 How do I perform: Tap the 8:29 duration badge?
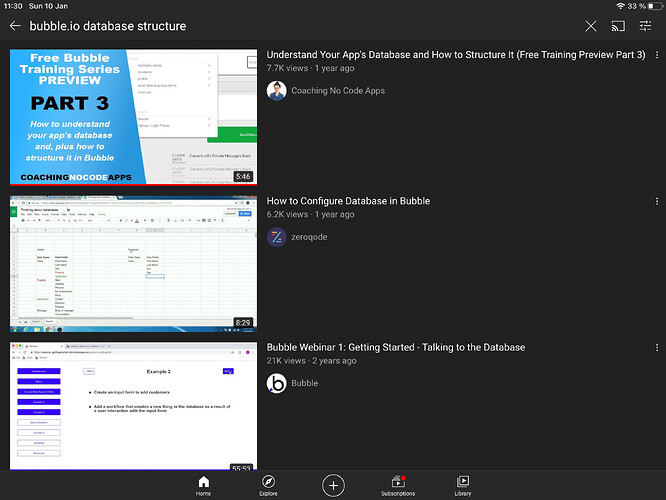point(243,323)
